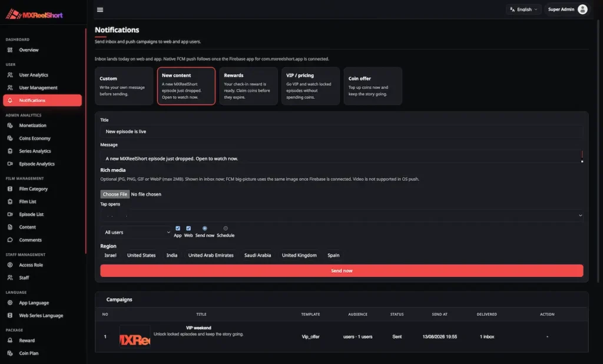Image resolution: width=603 pixels, height=364 pixels.
Task: Click the Comments bubble icon
Action: [x=10, y=240]
